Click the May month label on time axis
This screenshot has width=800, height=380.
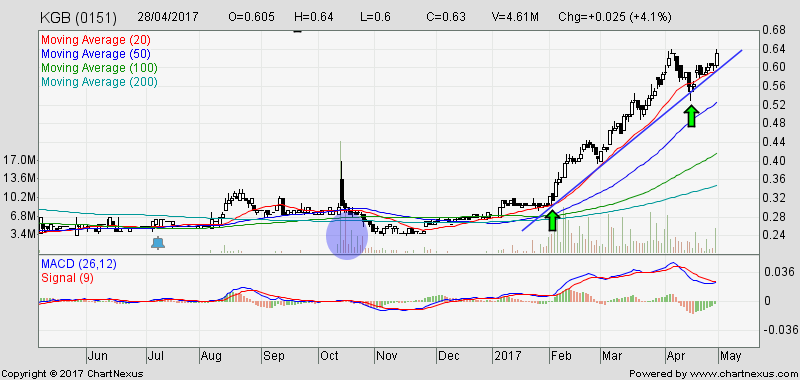730,356
